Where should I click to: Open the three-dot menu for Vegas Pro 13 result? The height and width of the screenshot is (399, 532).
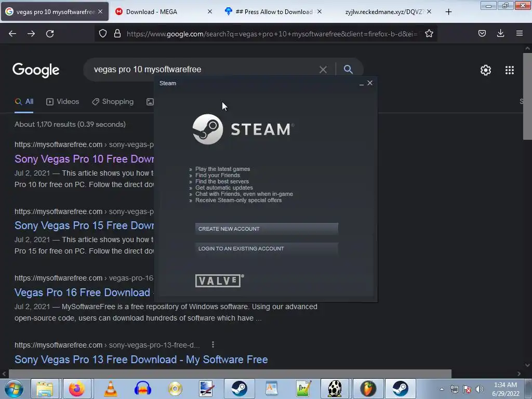click(x=212, y=345)
